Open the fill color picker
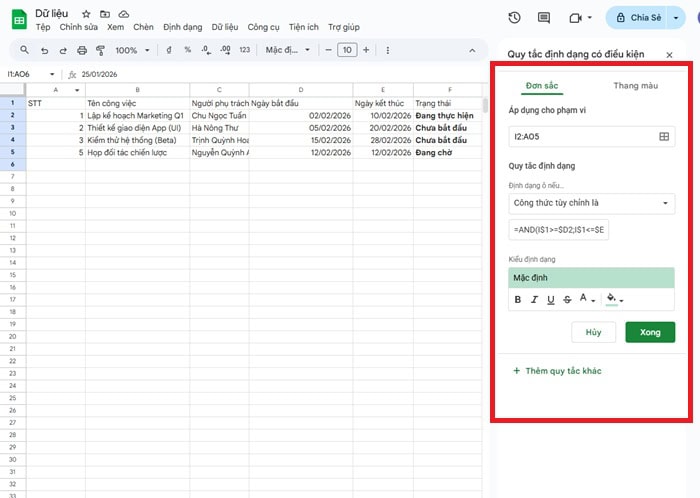Viewport: 700px width, 498px height. (614, 299)
